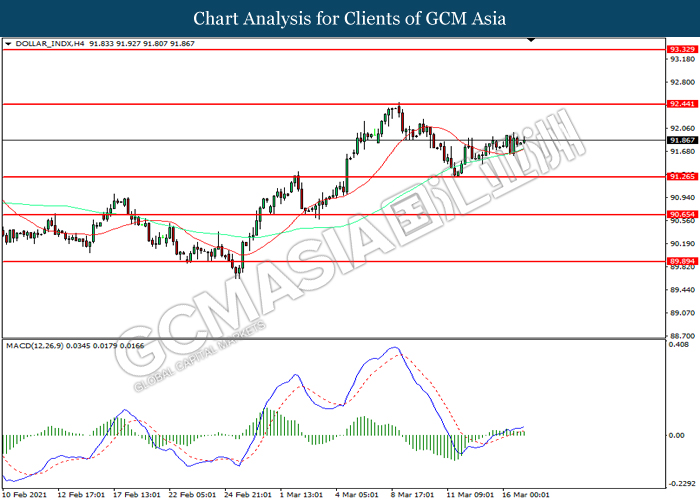Click the 90.190 price axis value

click(x=683, y=244)
